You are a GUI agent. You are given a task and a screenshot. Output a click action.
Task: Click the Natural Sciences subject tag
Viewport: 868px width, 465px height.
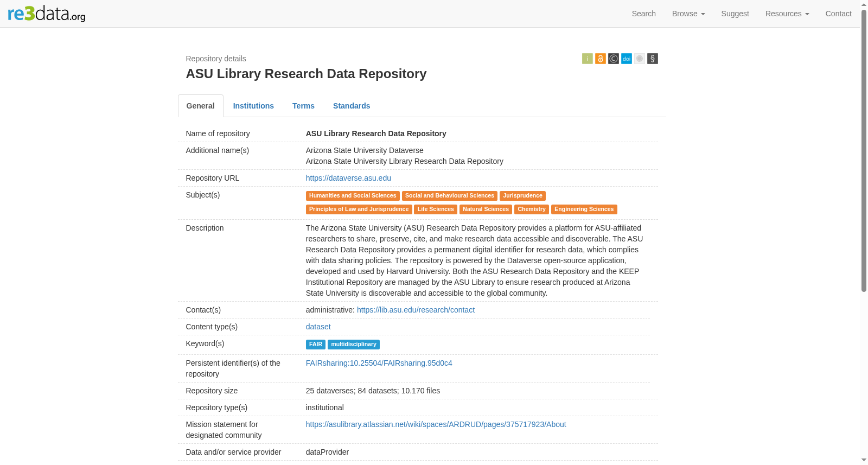pos(486,209)
